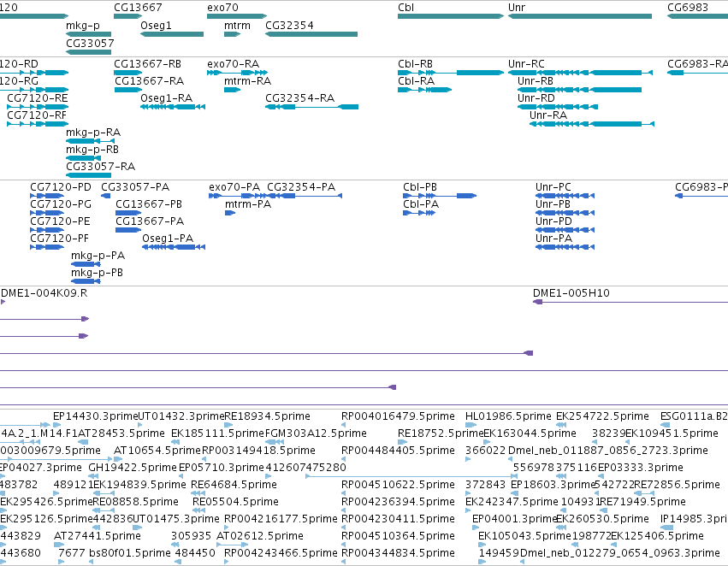Screen dimensions: 728x566
Task: Select protein Unr-PB
Action: [553, 204]
